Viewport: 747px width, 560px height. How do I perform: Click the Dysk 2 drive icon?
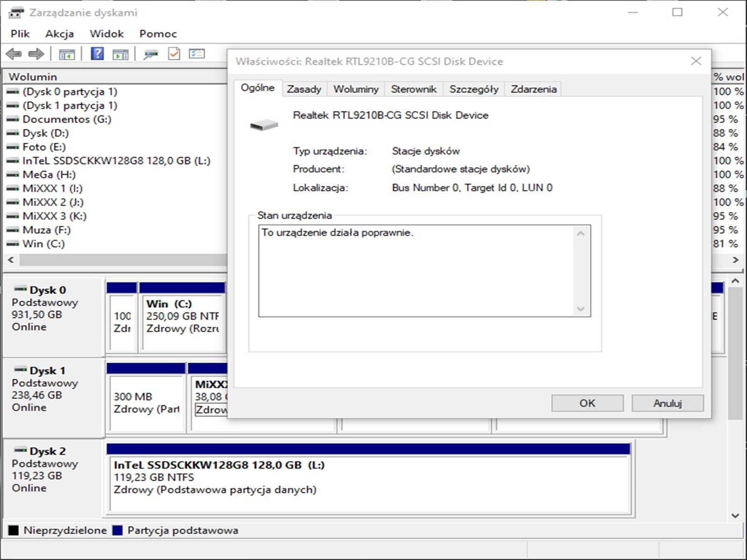pos(20,450)
